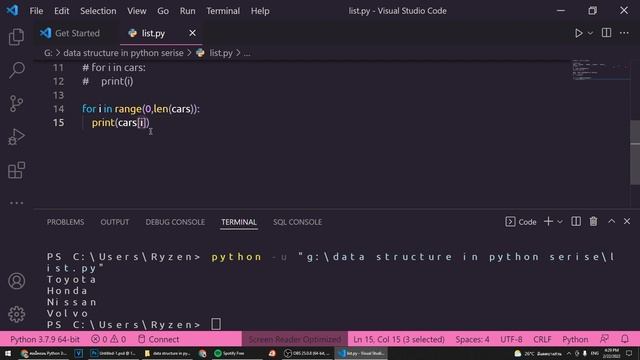Open the Go menu
This screenshot has height=360, width=640.
click(x=163, y=11)
